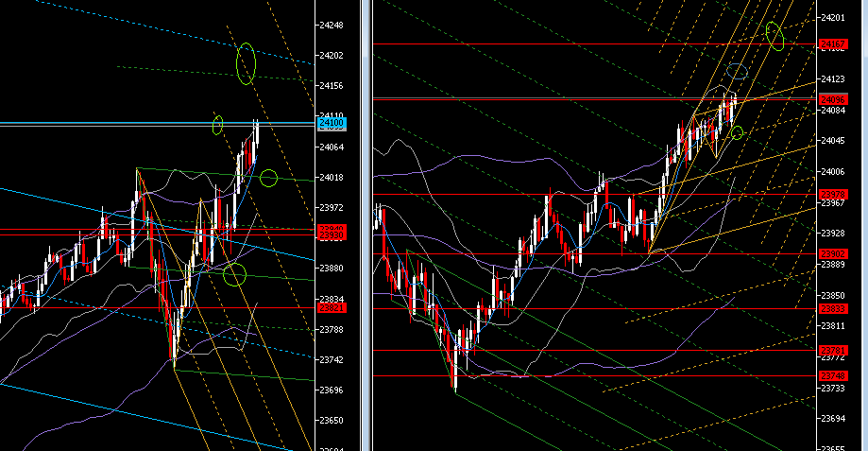Click the 23928 price label in right chart
868x451 pixels.
[833, 234]
